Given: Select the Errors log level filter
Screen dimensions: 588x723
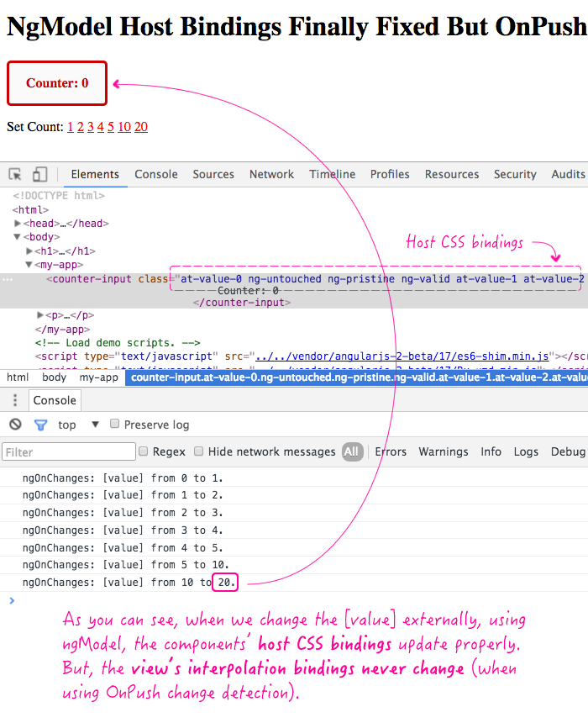Looking at the screenshot, I should pyautogui.click(x=391, y=451).
